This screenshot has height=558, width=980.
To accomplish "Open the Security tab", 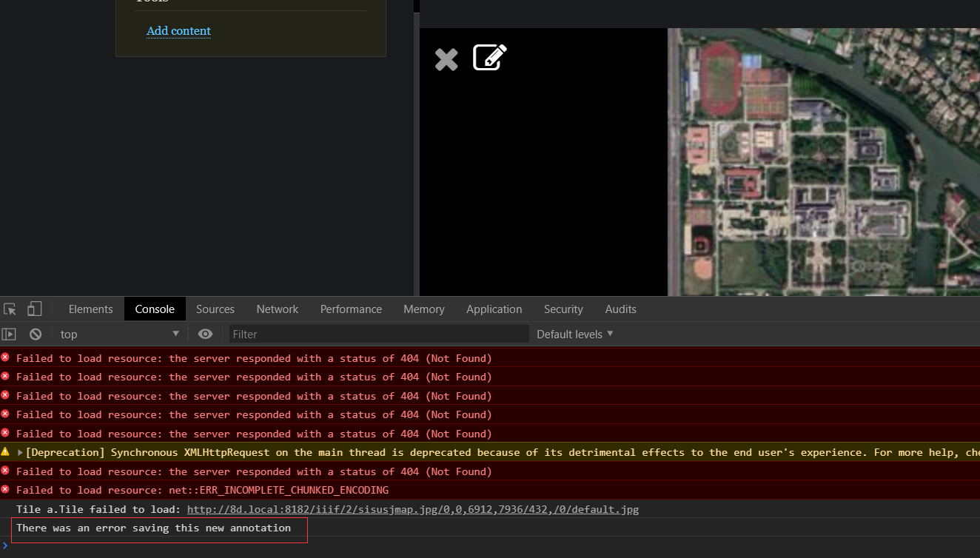I will [x=563, y=309].
